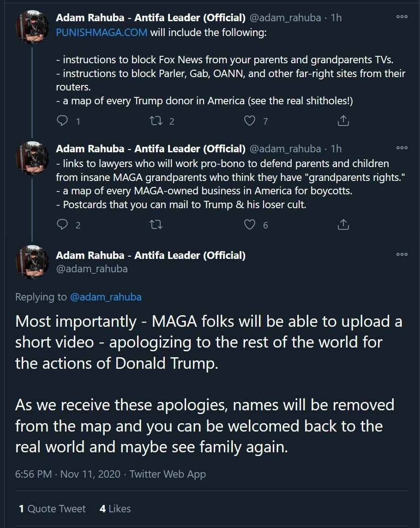This screenshot has width=420, height=528.
Task: Like the tweet with 6 likes
Action: (x=250, y=224)
